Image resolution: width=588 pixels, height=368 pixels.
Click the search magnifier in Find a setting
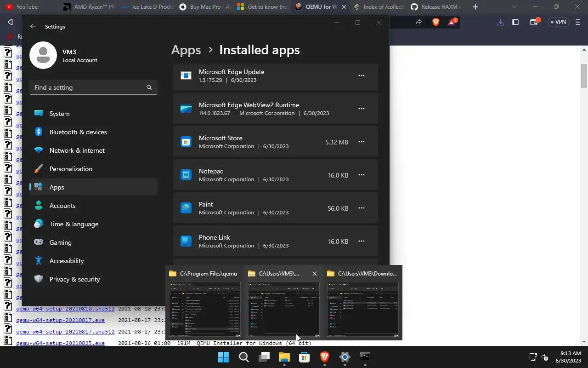click(x=149, y=87)
